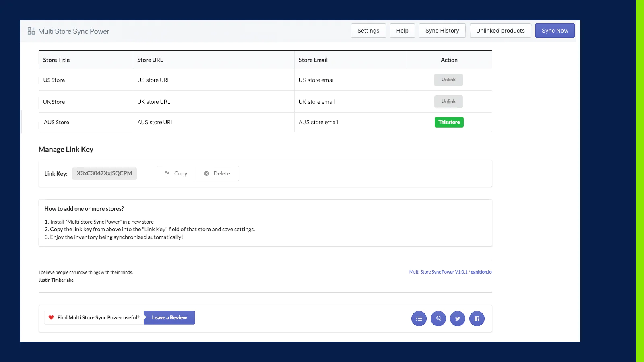
Task: Click the Twitter bird icon
Action: 457,318
